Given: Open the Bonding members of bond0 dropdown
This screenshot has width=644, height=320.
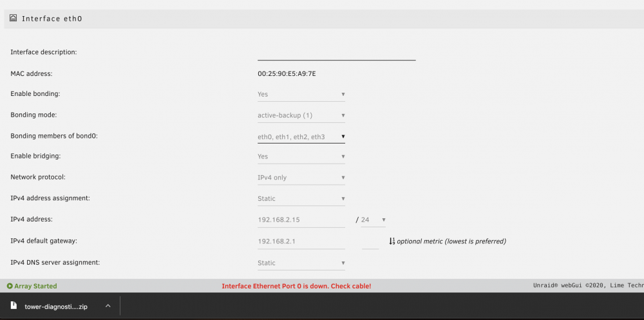Looking at the screenshot, I should tap(301, 136).
